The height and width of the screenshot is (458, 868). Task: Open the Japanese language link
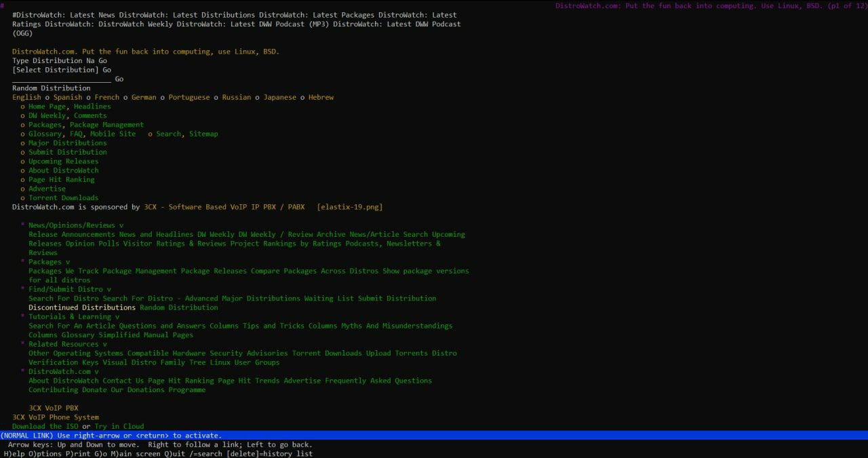[x=279, y=97]
